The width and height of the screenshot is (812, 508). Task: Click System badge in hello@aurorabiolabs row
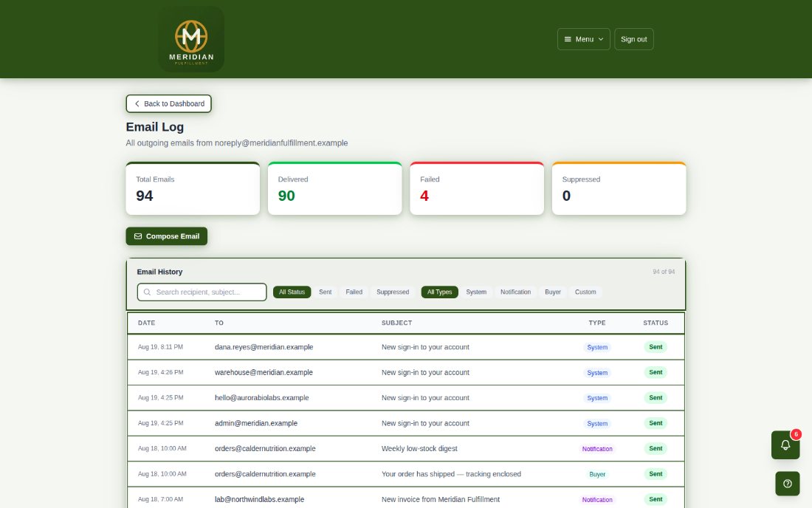597,398
